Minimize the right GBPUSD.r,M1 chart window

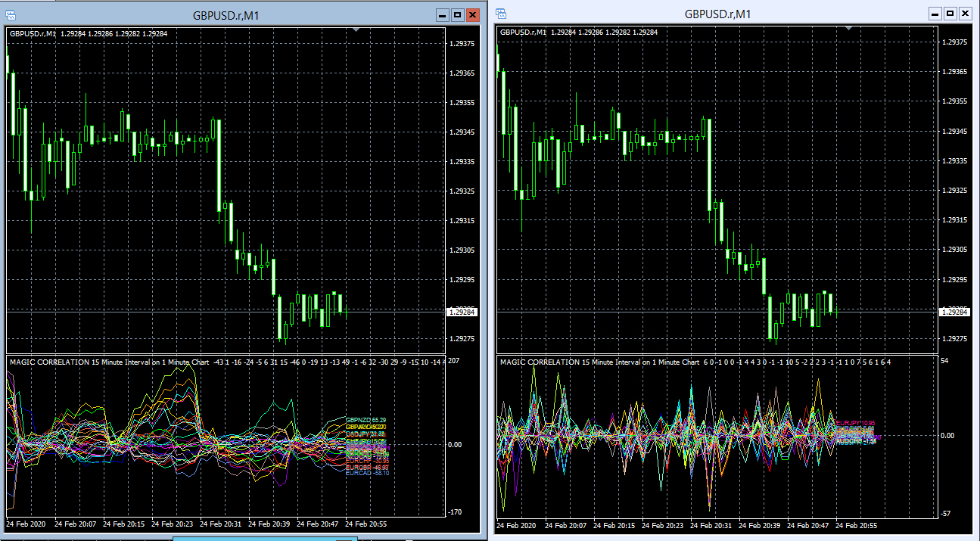click(935, 14)
